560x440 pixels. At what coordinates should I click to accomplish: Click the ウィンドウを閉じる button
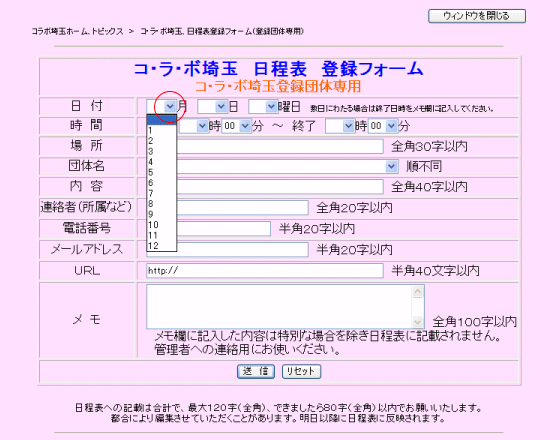[477, 16]
